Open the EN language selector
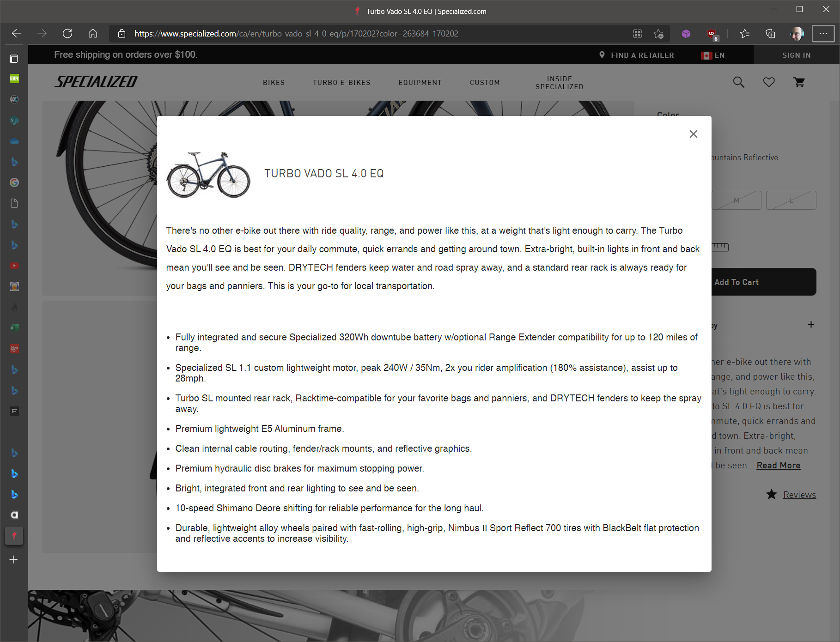The height and width of the screenshot is (642, 840). pyautogui.click(x=713, y=55)
